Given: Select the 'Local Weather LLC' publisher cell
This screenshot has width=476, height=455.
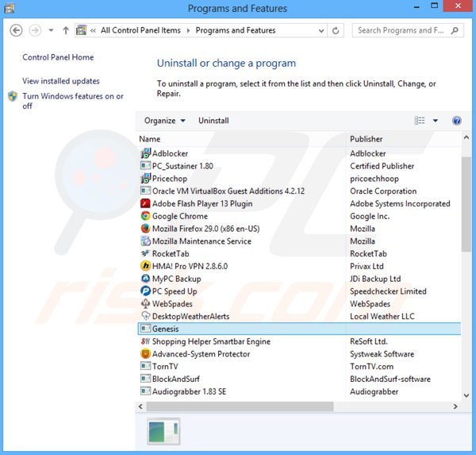Looking at the screenshot, I should pyautogui.click(x=382, y=316).
